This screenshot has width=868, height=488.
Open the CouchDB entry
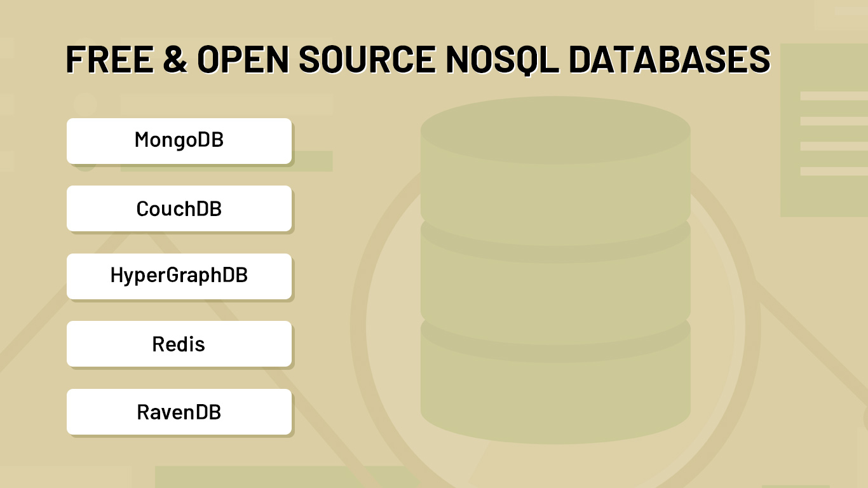[x=179, y=208]
